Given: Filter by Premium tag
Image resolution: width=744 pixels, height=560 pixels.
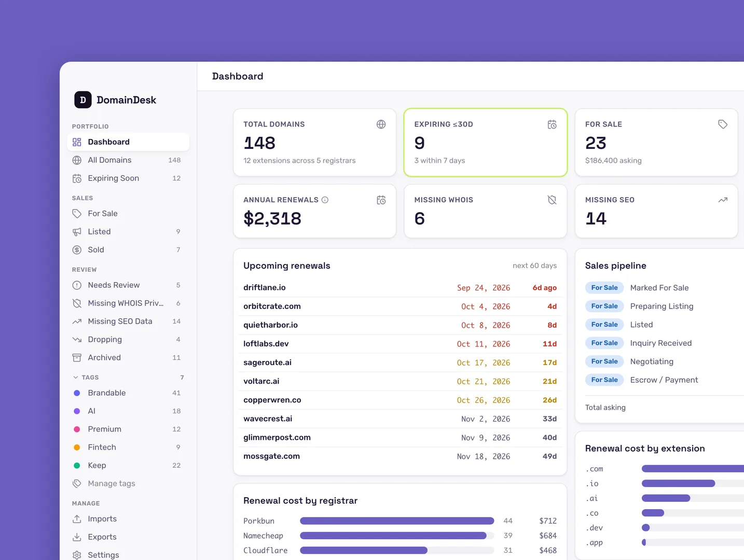Looking at the screenshot, I should coord(128,429).
